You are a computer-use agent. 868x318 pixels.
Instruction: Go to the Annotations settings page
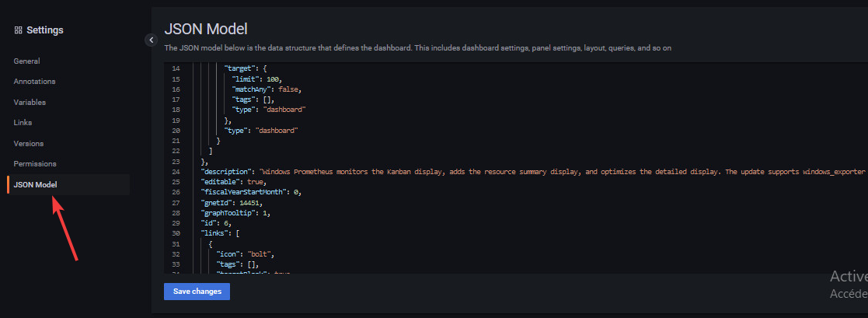[x=34, y=82]
